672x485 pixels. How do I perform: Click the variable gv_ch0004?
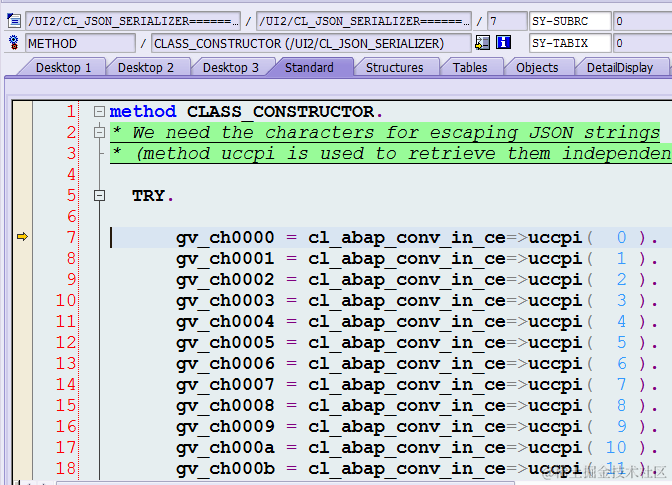pyautogui.click(x=225, y=322)
